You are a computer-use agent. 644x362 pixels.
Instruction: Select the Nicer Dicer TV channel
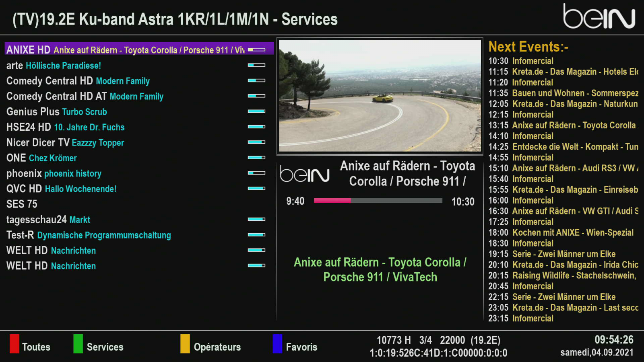coord(139,142)
